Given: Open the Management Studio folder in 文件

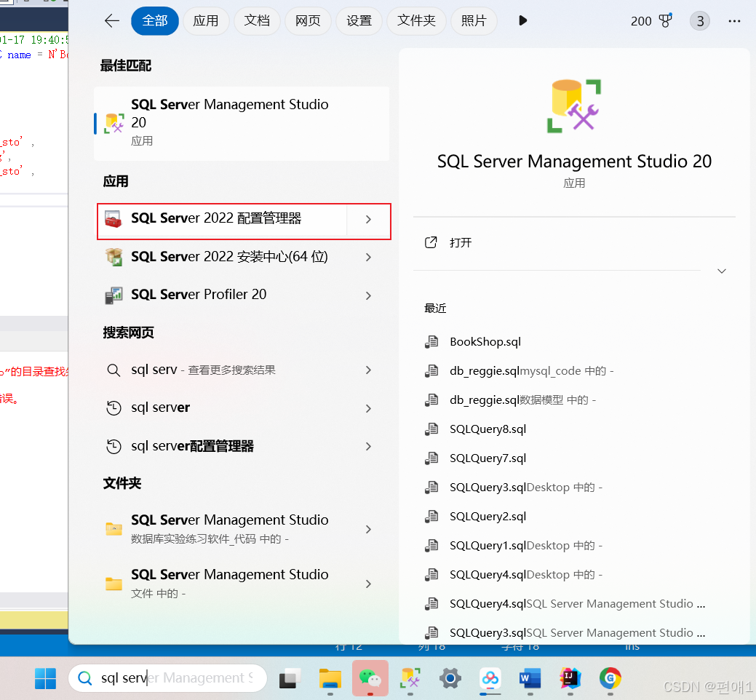Looking at the screenshot, I should pyautogui.click(x=222, y=584).
